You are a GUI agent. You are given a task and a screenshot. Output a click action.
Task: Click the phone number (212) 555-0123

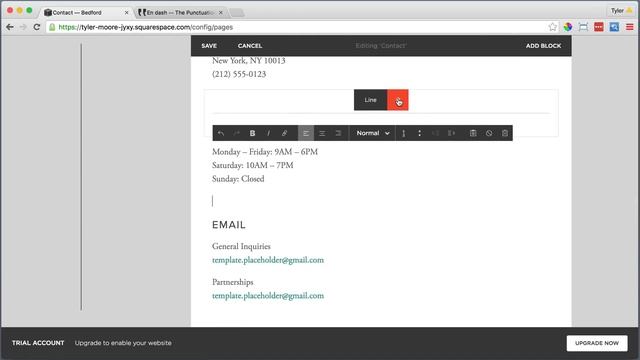(239, 74)
